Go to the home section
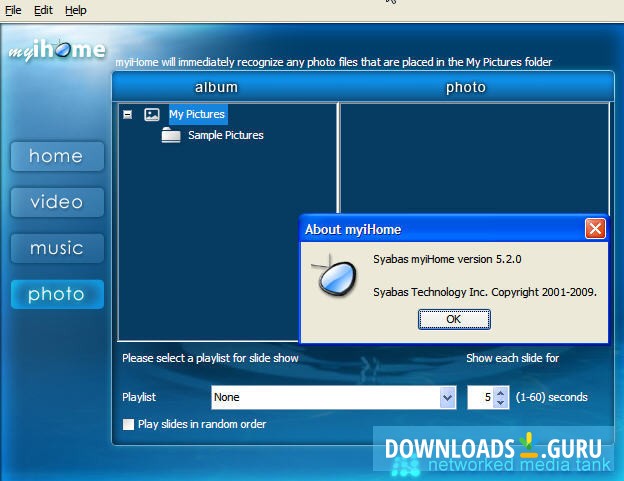The image size is (624, 481). pyautogui.click(x=57, y=156)
